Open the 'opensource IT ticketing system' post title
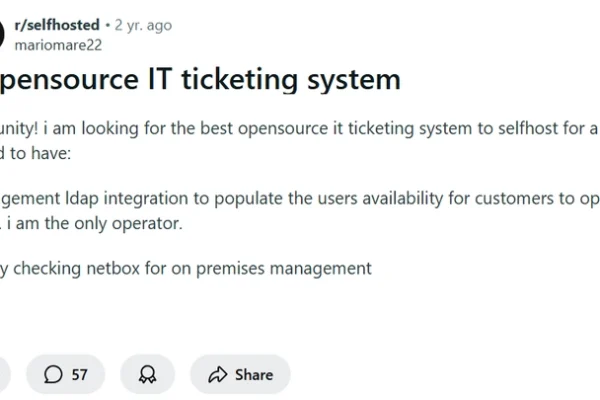This screenshot has height=400, width=600. coord(200,80)
